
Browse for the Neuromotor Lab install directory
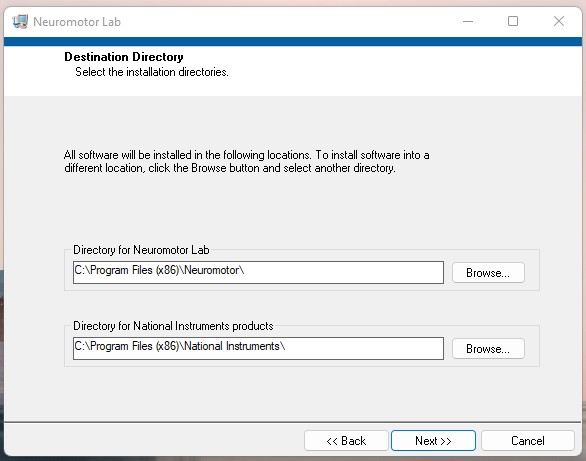click(488, 273)
